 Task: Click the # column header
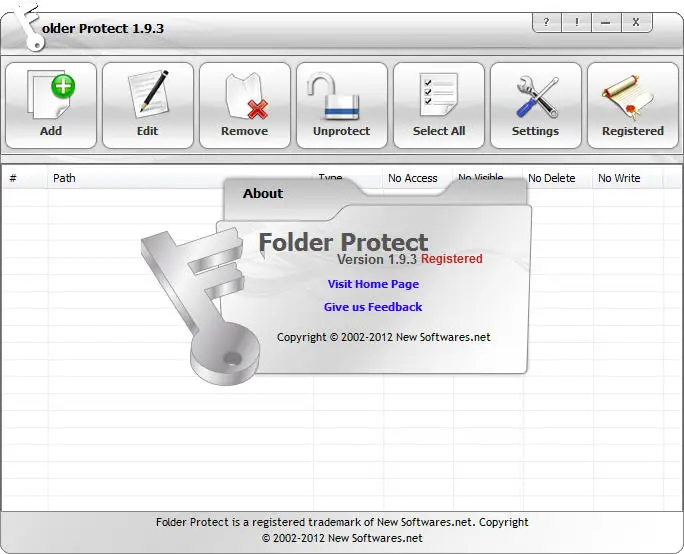24,178
